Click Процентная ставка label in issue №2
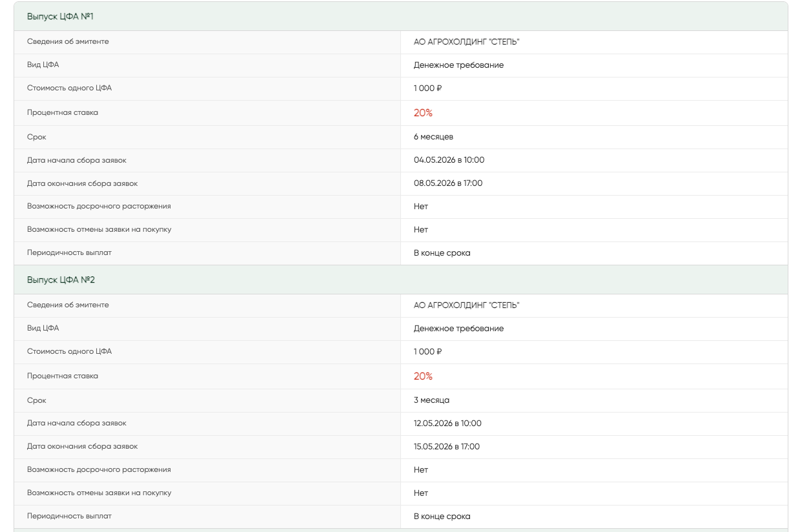 coord(63,376)
